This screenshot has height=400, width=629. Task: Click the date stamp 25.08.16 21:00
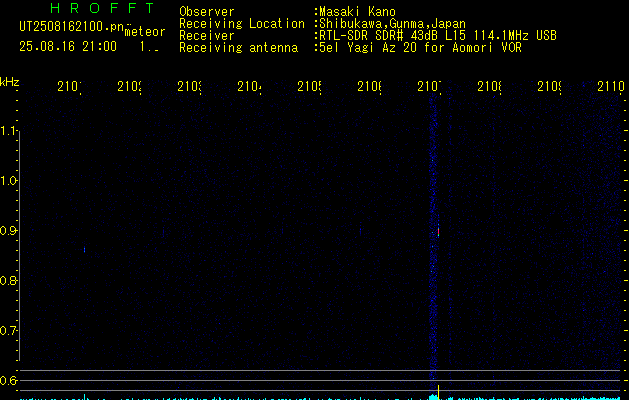tap(68, 46)
